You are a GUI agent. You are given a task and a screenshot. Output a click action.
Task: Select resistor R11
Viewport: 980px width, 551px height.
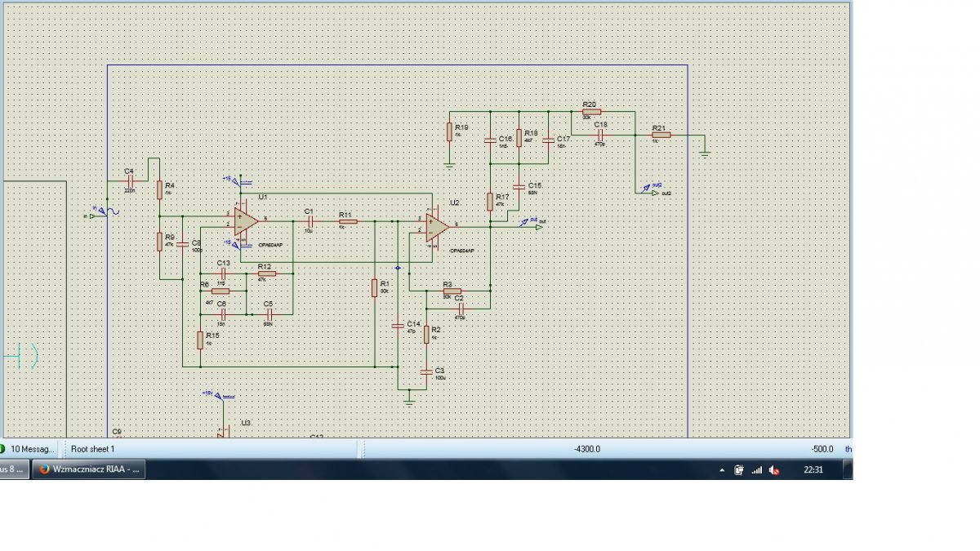(x=348, y=220)
